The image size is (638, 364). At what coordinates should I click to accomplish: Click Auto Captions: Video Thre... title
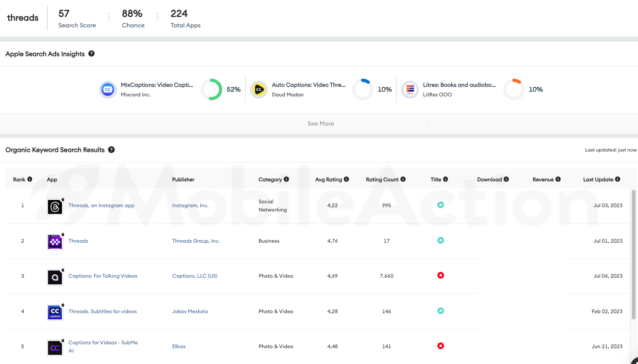309,85
